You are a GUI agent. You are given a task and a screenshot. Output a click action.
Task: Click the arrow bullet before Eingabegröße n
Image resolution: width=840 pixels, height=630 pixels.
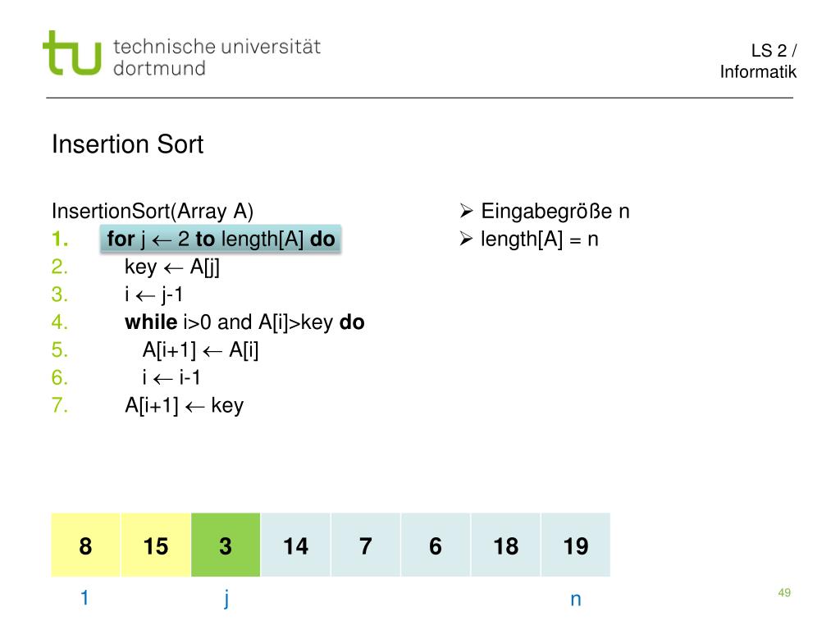click(x=466, y=211)
